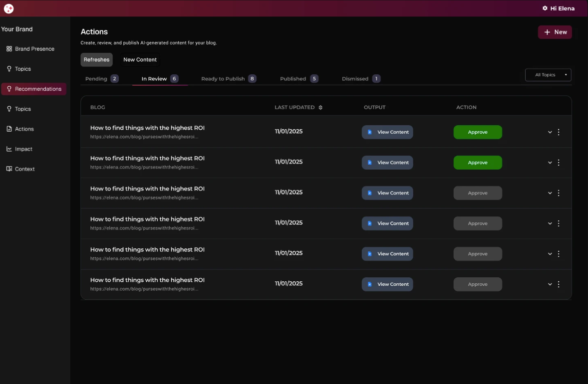Switch sorting by clicking Last Updated column header

point(294,107)
